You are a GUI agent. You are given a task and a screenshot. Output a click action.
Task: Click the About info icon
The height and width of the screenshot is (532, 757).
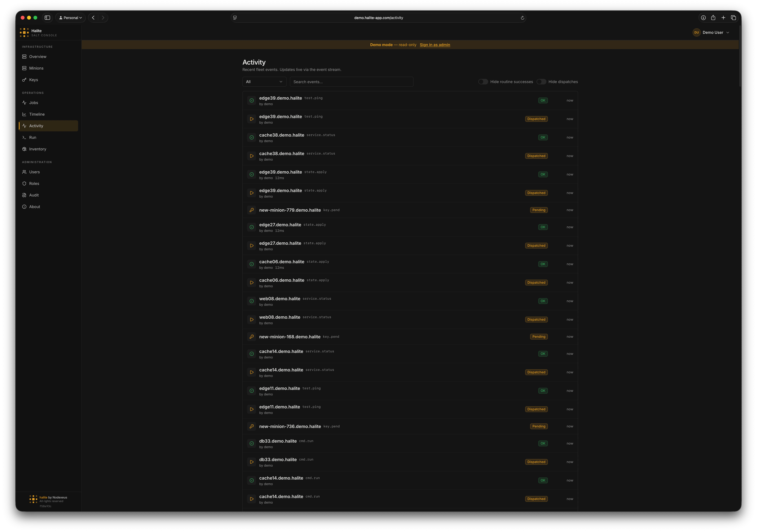(x=24, y=207)
